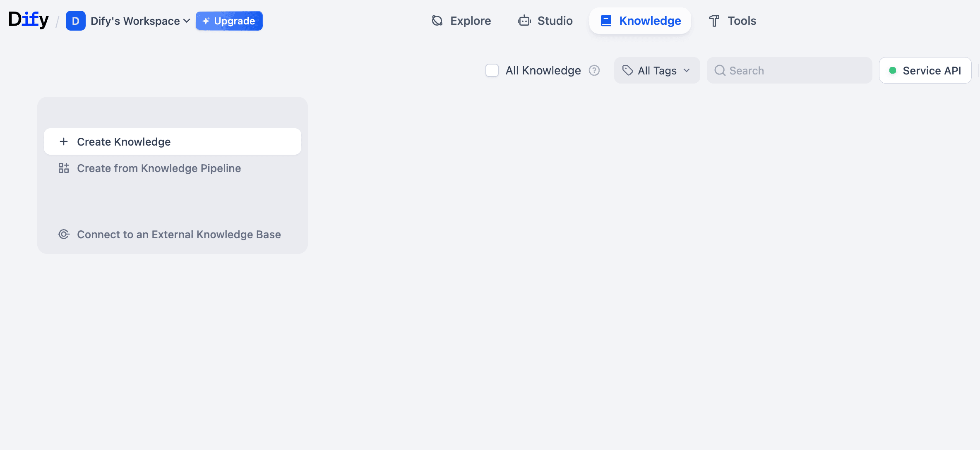Click the Explore globe icon

(x=437, y=20)
